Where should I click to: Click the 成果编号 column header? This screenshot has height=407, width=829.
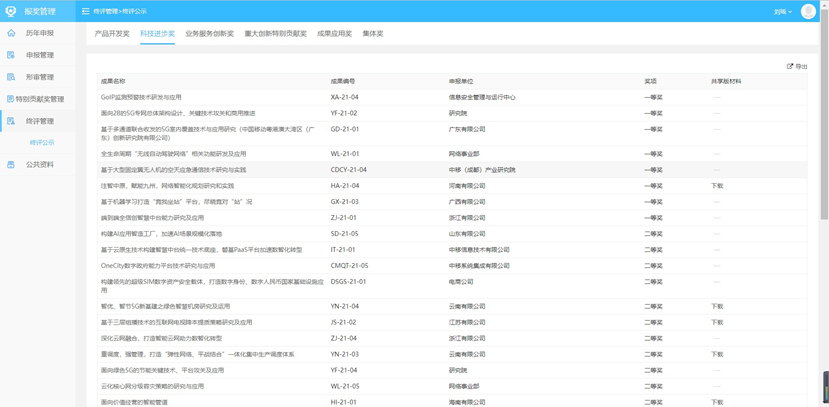point(343,81)
